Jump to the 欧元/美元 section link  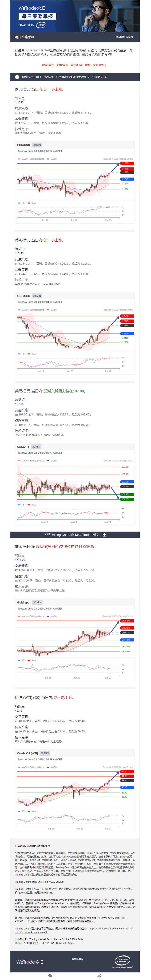(48, 65)
